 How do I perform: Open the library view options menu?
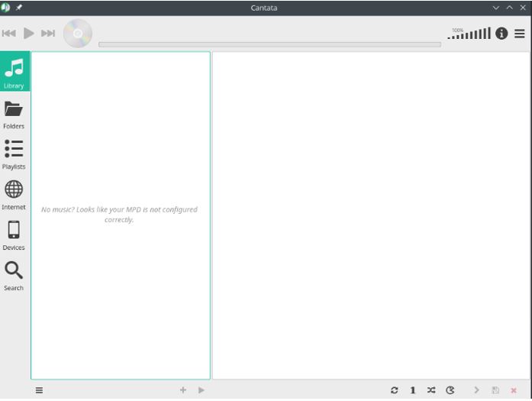tap(40, 390)
